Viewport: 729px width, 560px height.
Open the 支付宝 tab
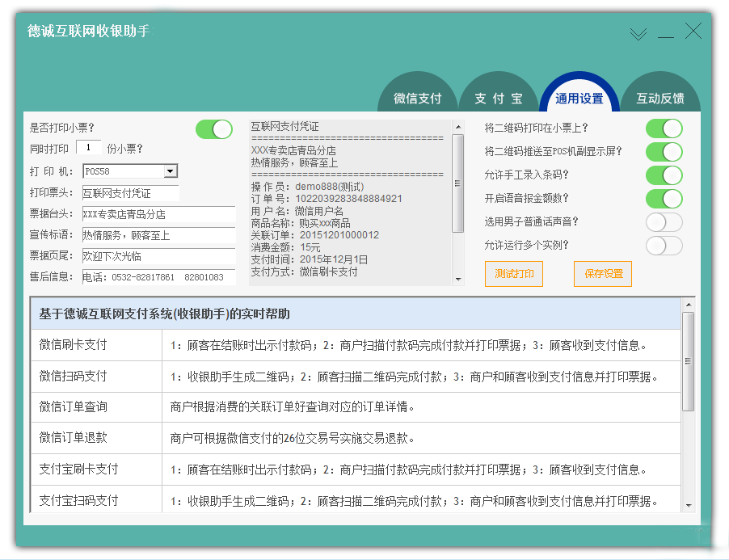[498, 99]
